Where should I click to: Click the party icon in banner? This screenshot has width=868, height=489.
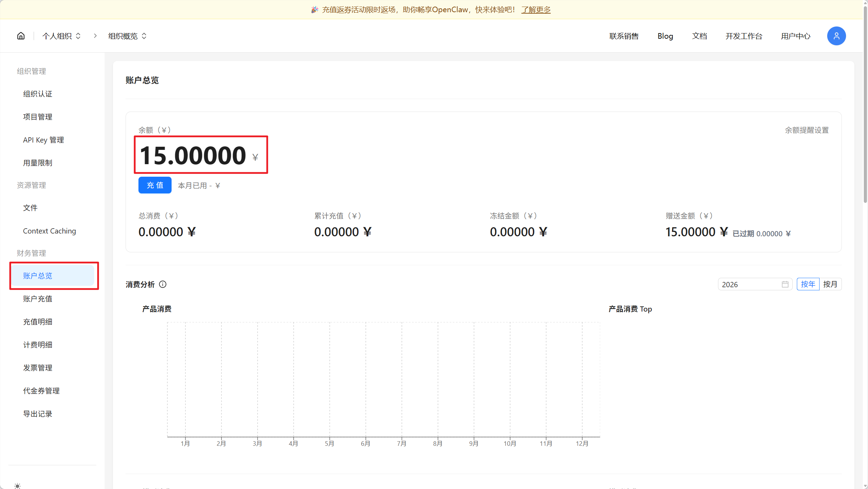coord(315,10)
